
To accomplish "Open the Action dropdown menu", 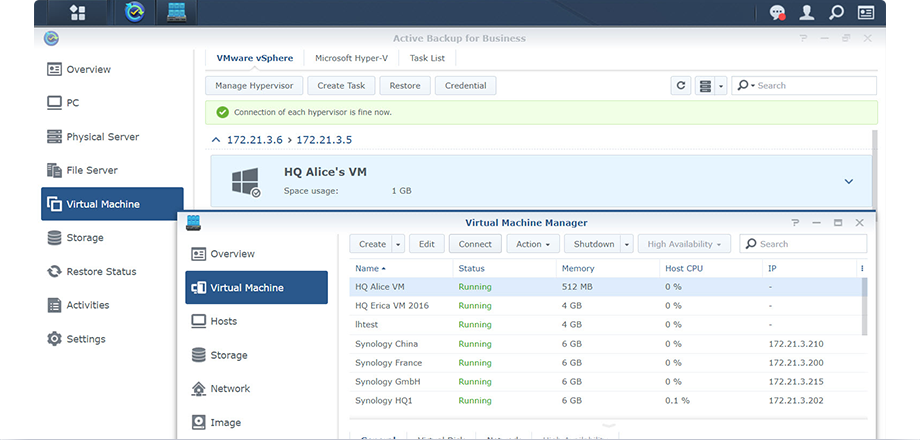I will (533, 244).
